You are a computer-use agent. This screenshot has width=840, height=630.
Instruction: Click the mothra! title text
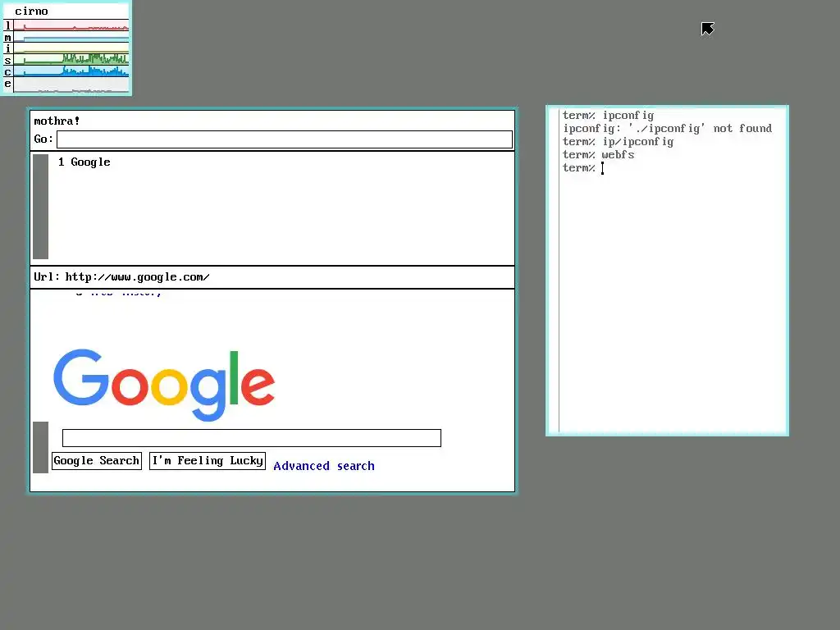coord(57,121)
